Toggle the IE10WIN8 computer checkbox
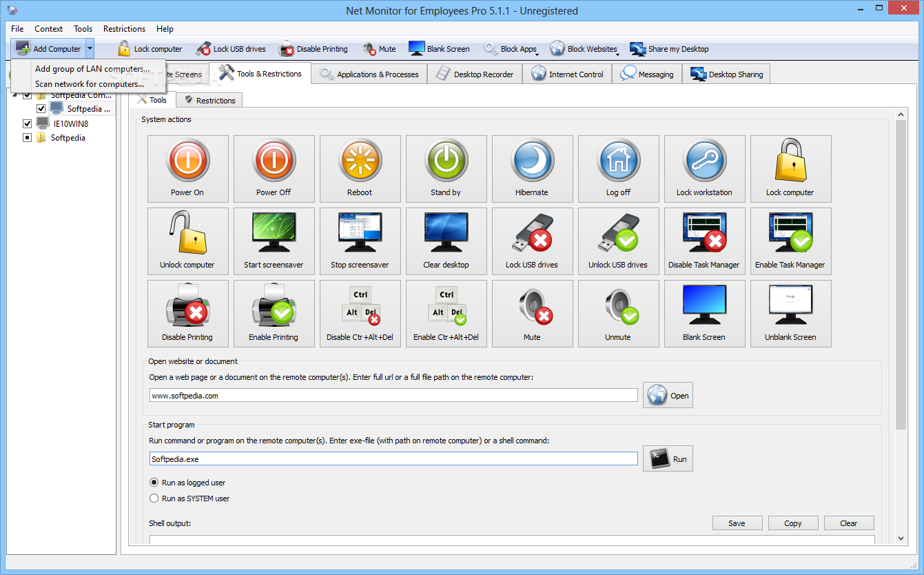The image size is (924, 575). tap(28, 123)
